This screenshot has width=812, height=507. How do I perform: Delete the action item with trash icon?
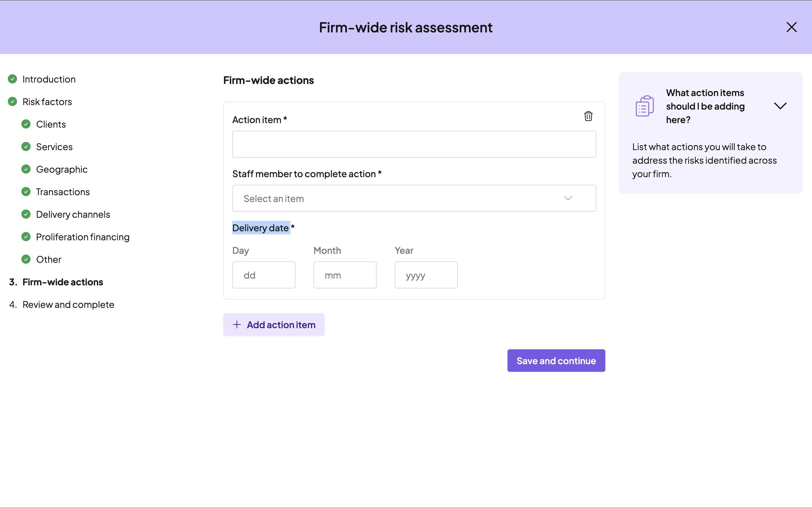coord(588,116)
